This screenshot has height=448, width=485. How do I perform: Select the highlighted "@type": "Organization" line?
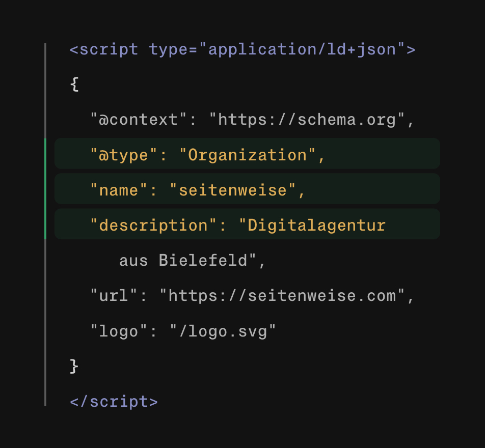pos(247,154)
